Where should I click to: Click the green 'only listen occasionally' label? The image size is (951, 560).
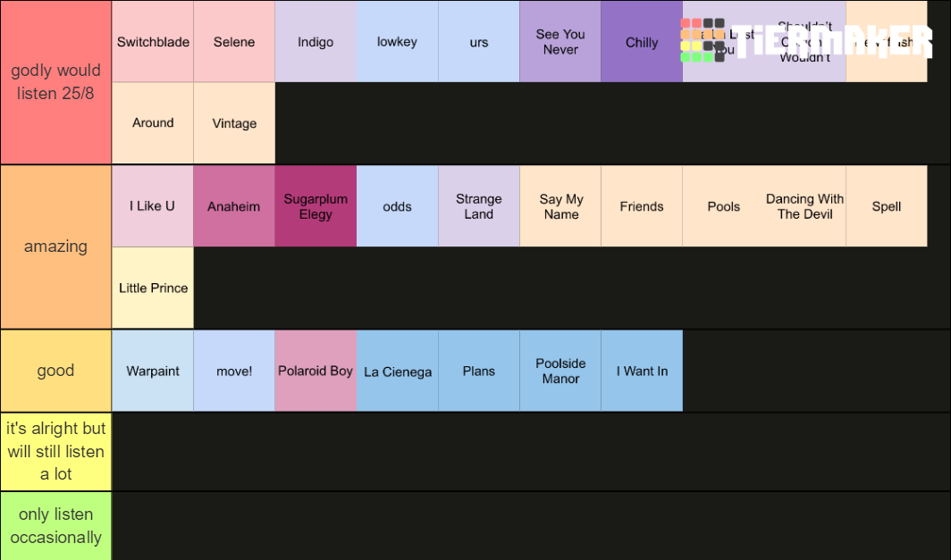point(55,526)
